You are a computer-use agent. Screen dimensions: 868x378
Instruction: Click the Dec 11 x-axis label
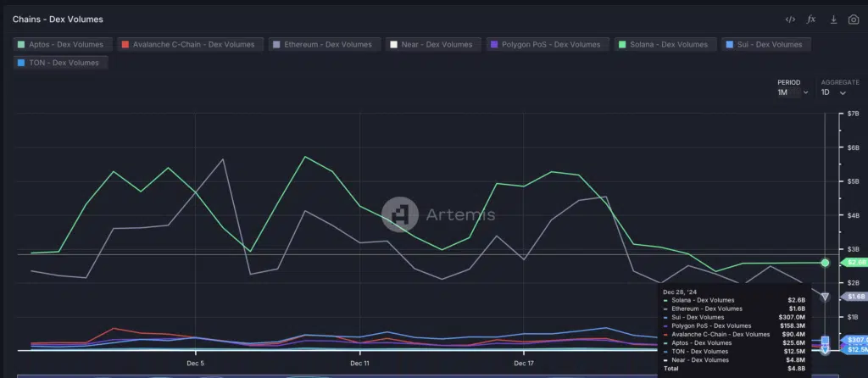coord(360,363)
